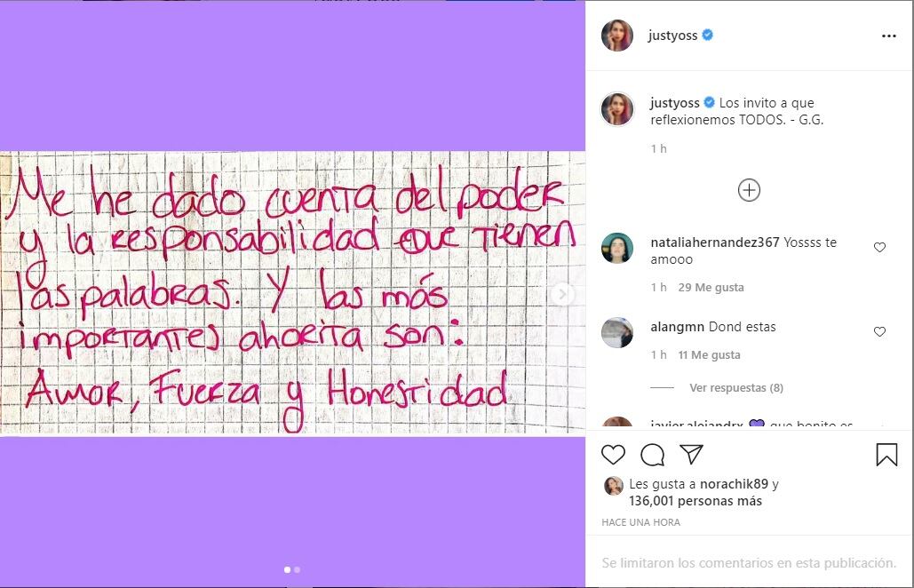This screenshot has width=914, height=588.
Task: Share post via paper plane icon
Action: click(691, 454)
